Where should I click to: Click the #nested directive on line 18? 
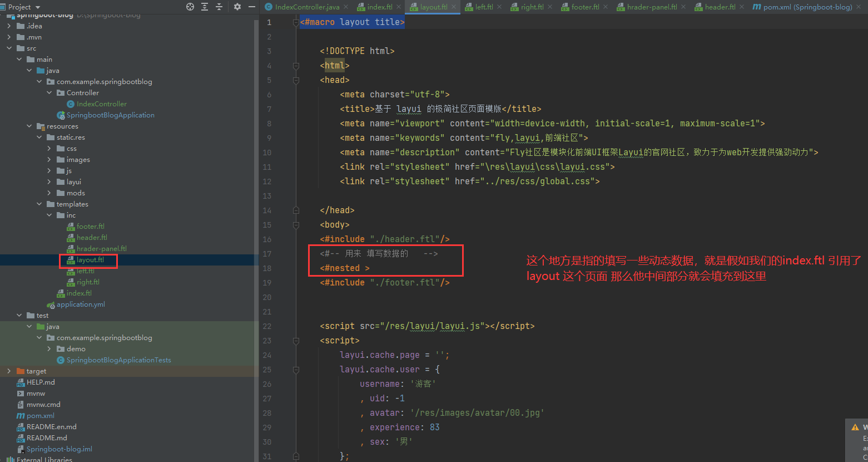[345, 268]
